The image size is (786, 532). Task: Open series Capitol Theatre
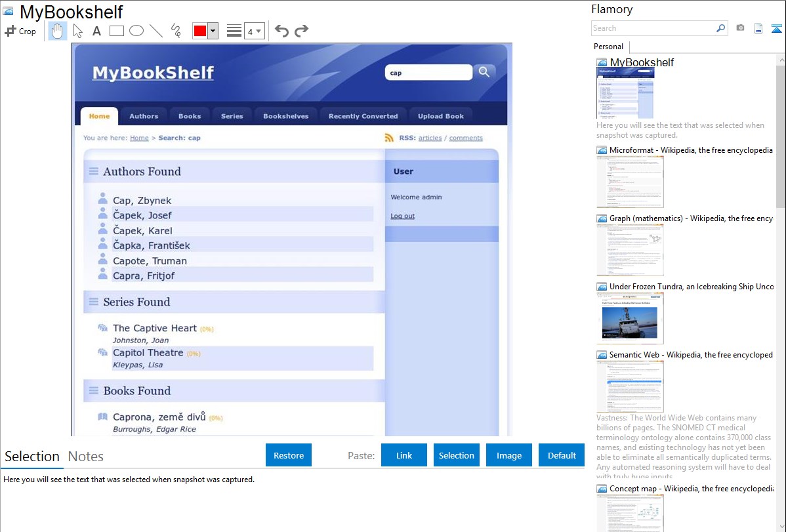(148, 352)
